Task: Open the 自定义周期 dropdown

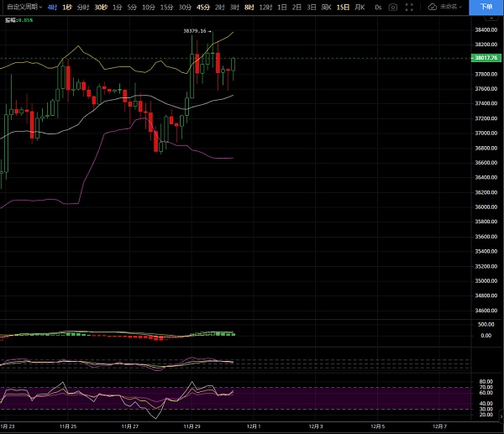Action: click(x=23, y=7)
